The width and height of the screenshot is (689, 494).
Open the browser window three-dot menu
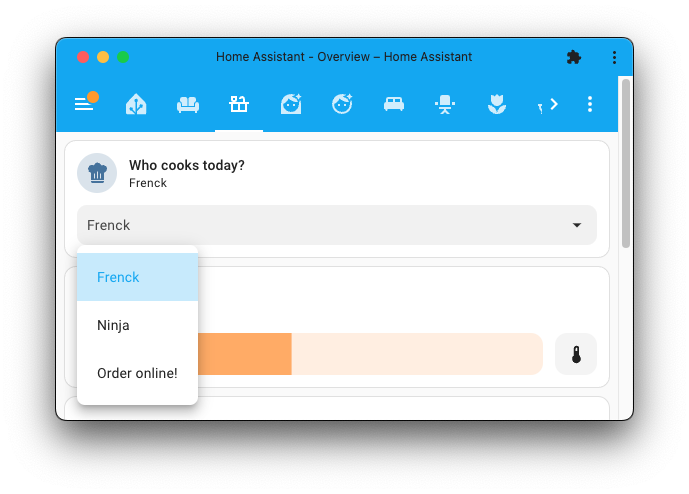(x=614, y=57)
